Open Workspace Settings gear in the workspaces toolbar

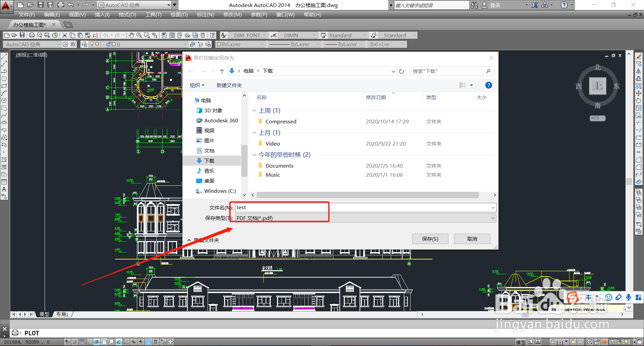pyautogui.click(x=65, y=44)
